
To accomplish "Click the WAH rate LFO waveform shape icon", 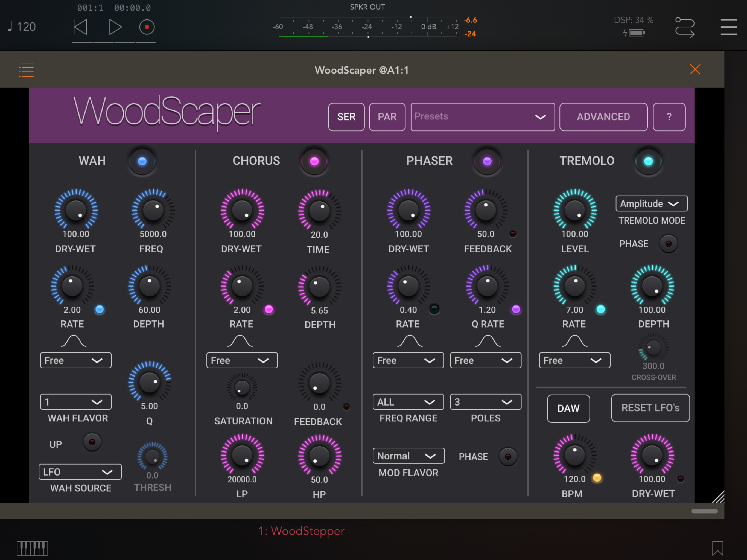I will click(74, 341).
